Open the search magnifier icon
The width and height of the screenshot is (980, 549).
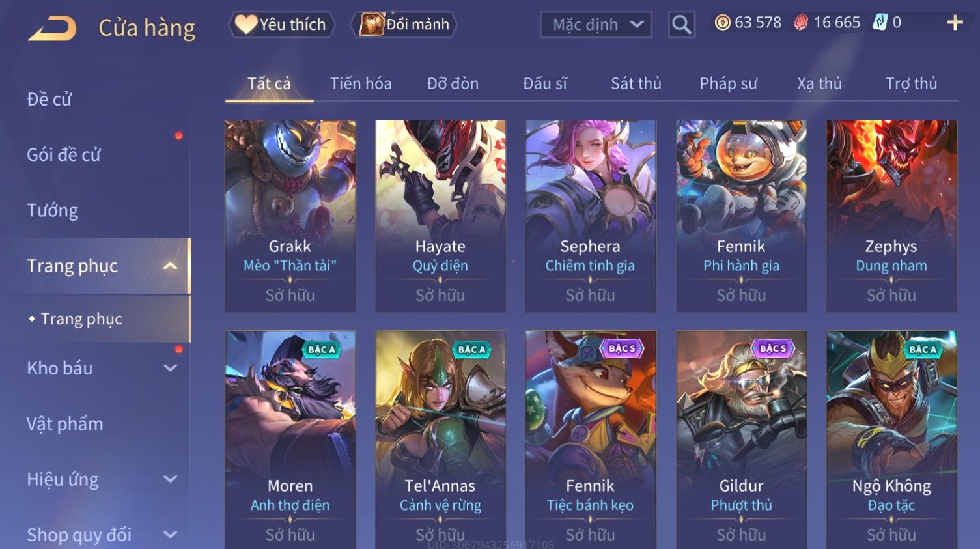coord(681,25)
